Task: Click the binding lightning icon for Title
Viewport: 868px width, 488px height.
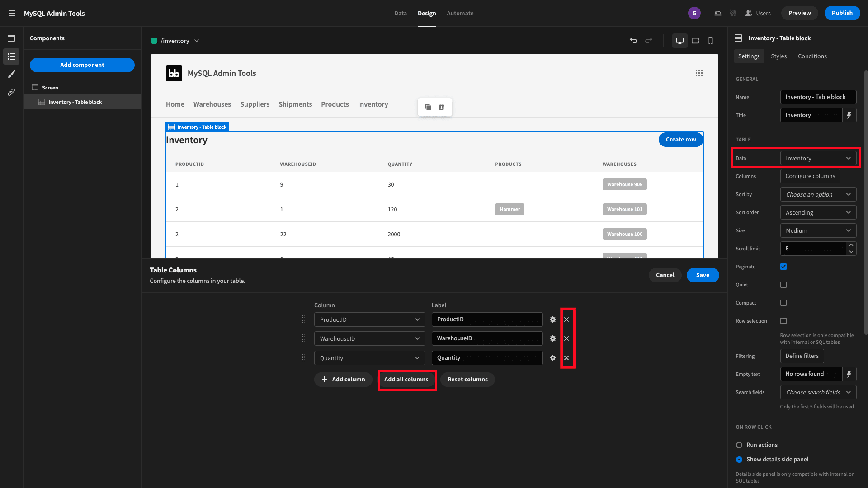Action: [849, 115]
